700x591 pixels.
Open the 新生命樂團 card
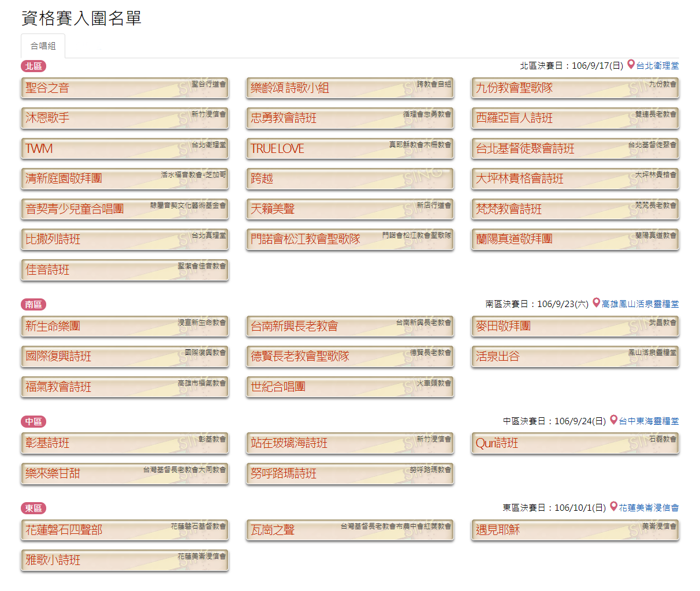pyautogui.click(x=125, y=327)
